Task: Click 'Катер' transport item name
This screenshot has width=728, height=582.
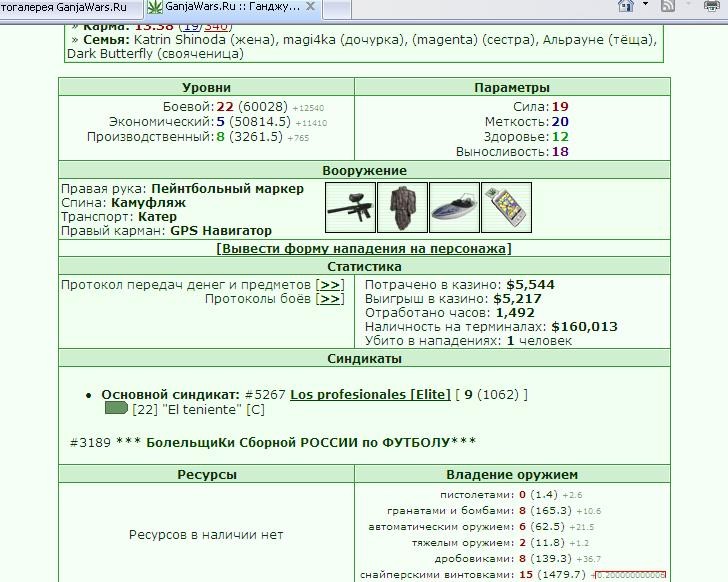Action: tap(157, 217)
